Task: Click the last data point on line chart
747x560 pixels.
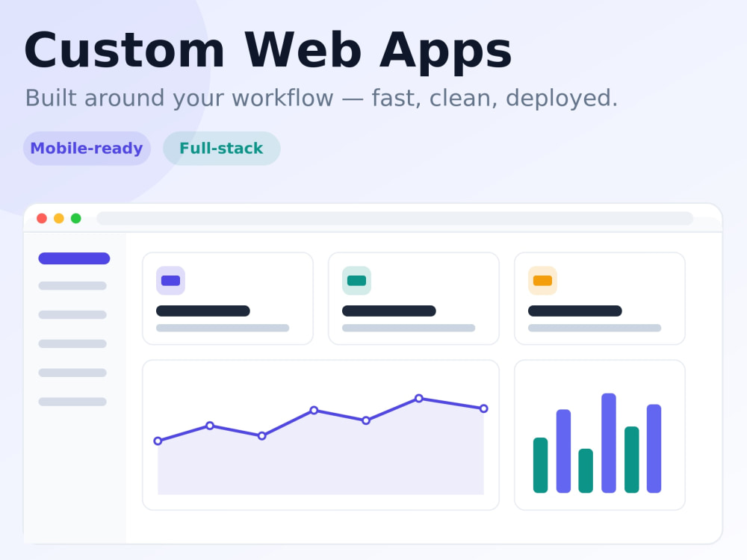Action: pos(483,408)
